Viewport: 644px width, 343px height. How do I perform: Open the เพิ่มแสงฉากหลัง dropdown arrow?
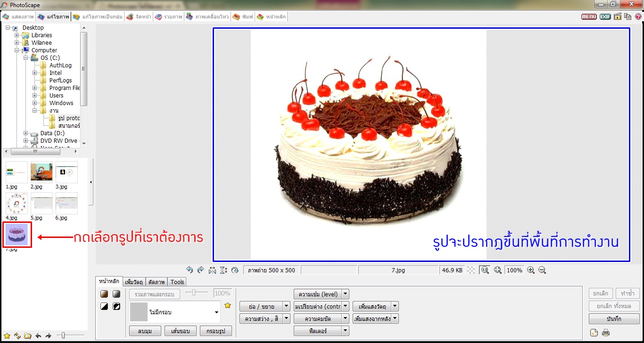point(395,318)
